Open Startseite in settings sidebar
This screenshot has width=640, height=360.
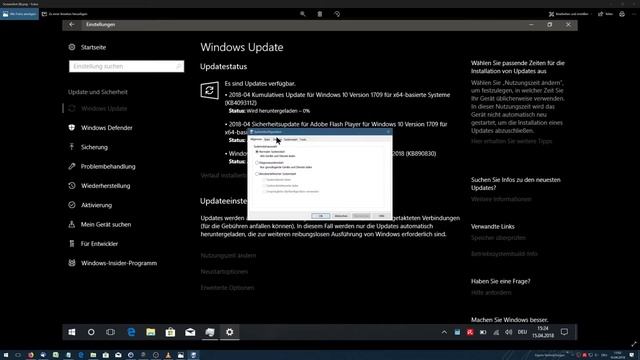[87, 47]
